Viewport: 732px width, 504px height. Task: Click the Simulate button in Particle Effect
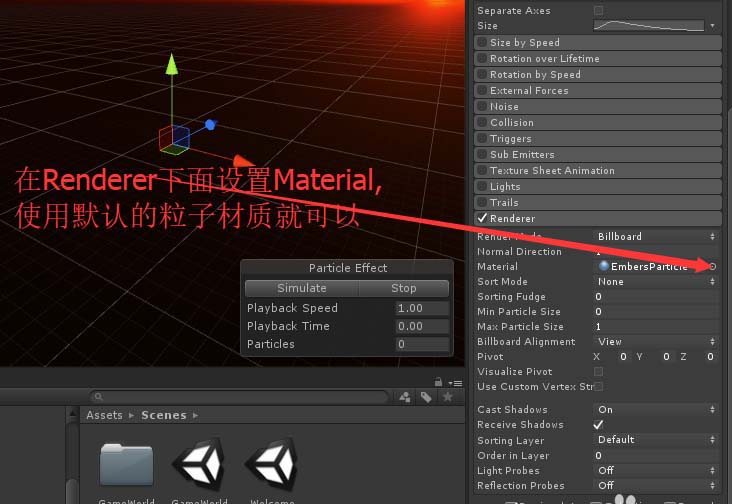[302, 288]
